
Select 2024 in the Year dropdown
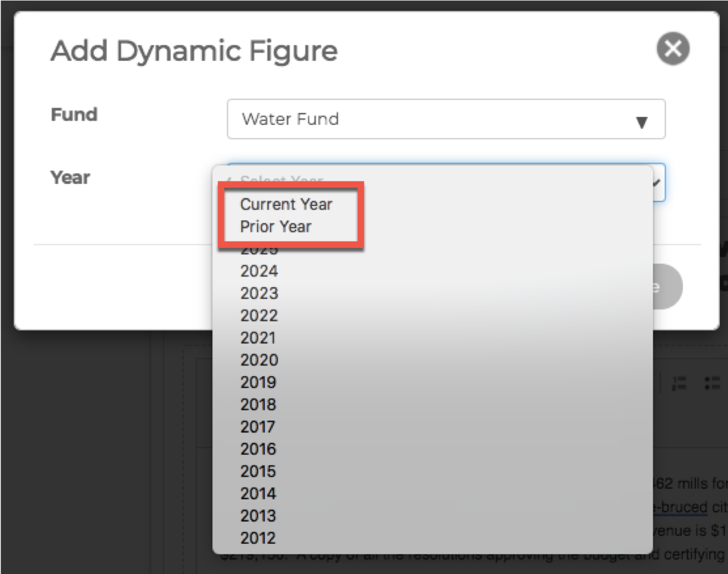pos(259,271)
